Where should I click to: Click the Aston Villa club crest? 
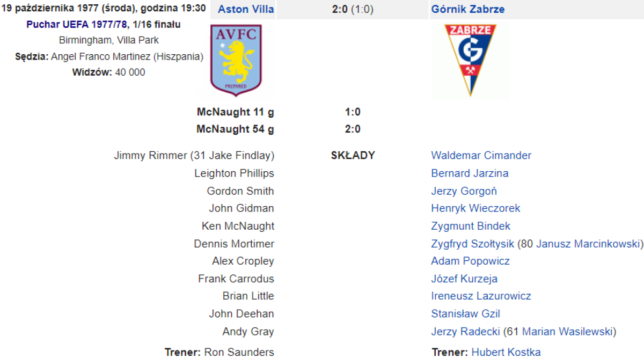pyautogui.click(x=236, y=60)
